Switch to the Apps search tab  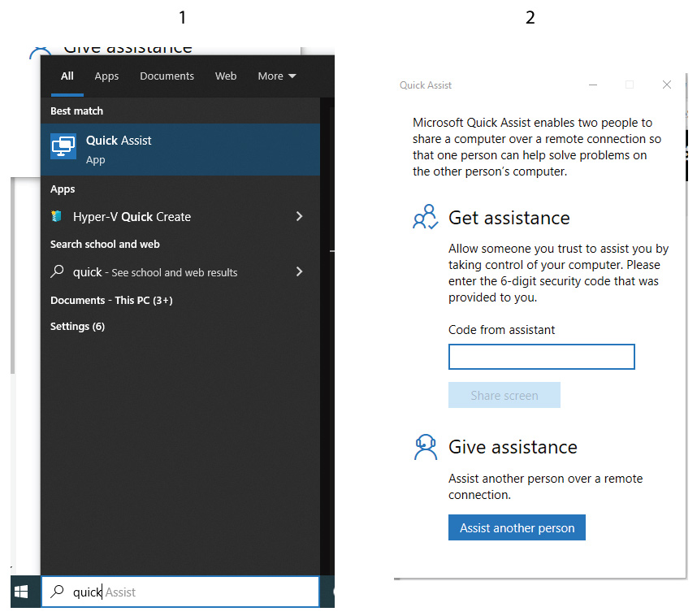point(106,76)
